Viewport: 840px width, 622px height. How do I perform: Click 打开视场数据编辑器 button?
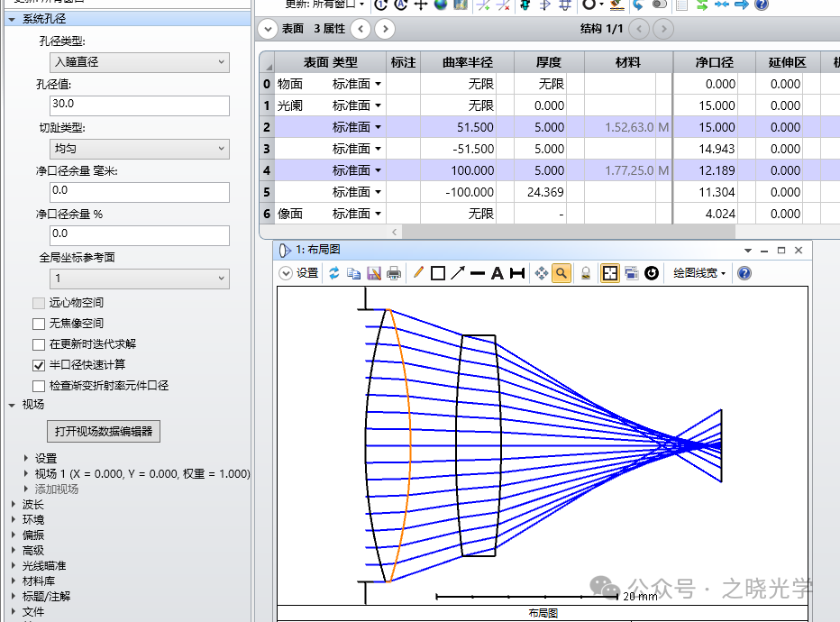point(105,431)
